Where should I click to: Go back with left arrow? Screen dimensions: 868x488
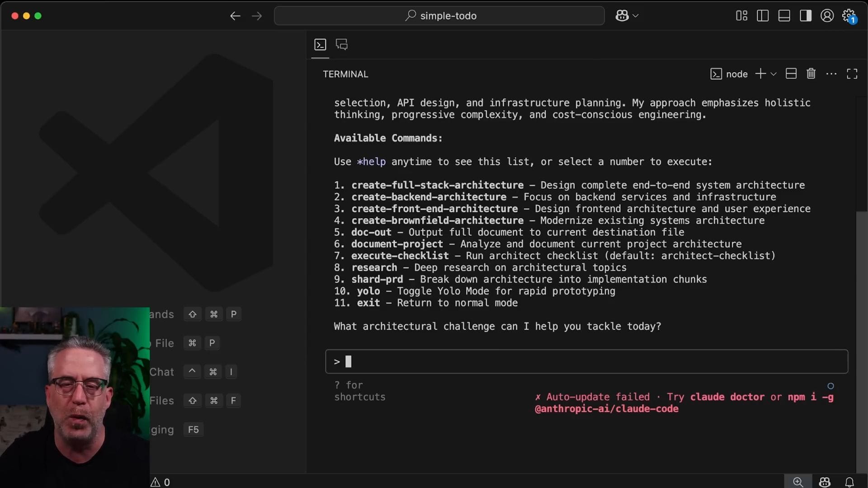click(235, 16)
